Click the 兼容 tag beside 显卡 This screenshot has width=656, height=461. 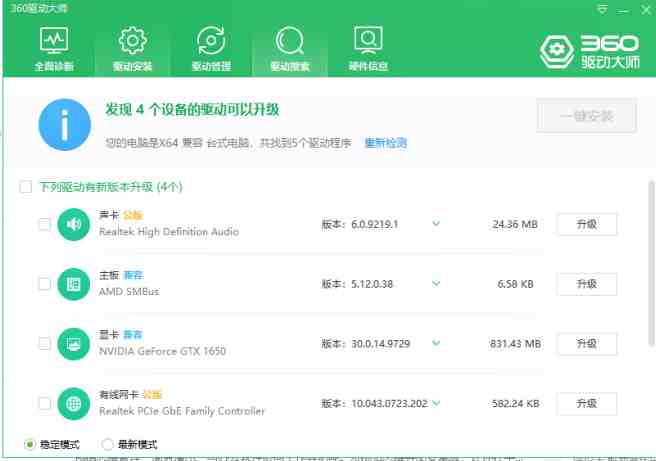(133, 335)
